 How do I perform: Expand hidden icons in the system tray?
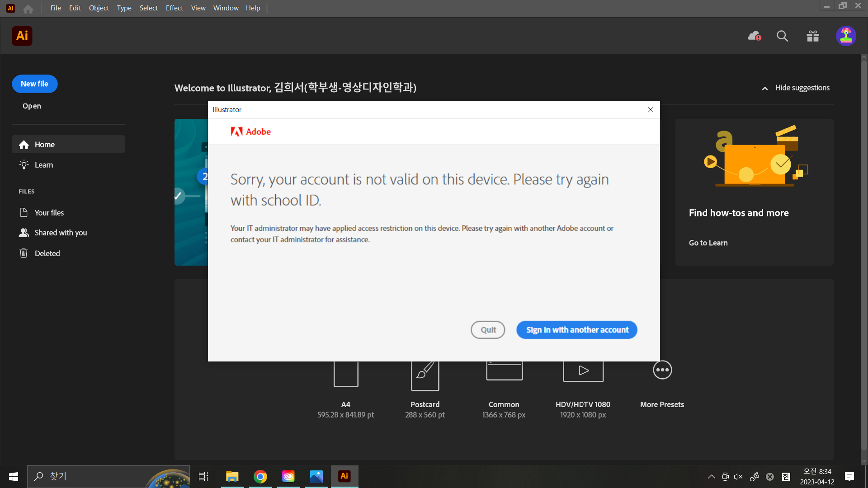[x=711, y=476]
